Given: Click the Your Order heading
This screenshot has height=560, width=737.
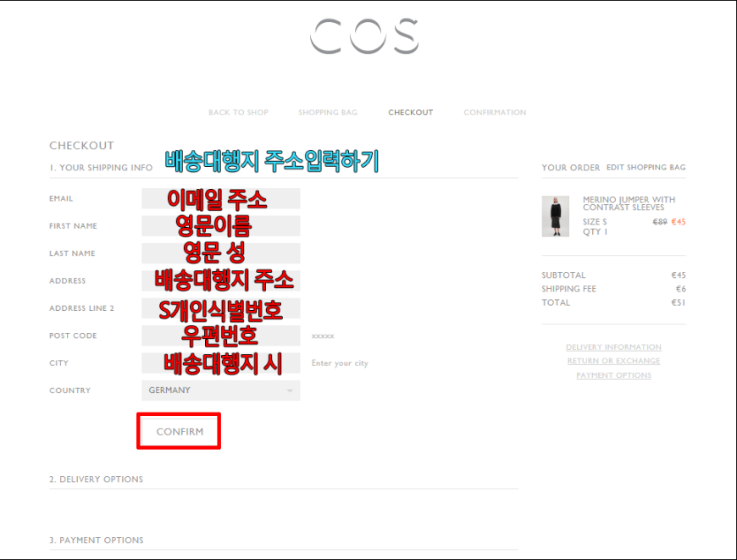Looking at the screenshot, I should [571, 168].
